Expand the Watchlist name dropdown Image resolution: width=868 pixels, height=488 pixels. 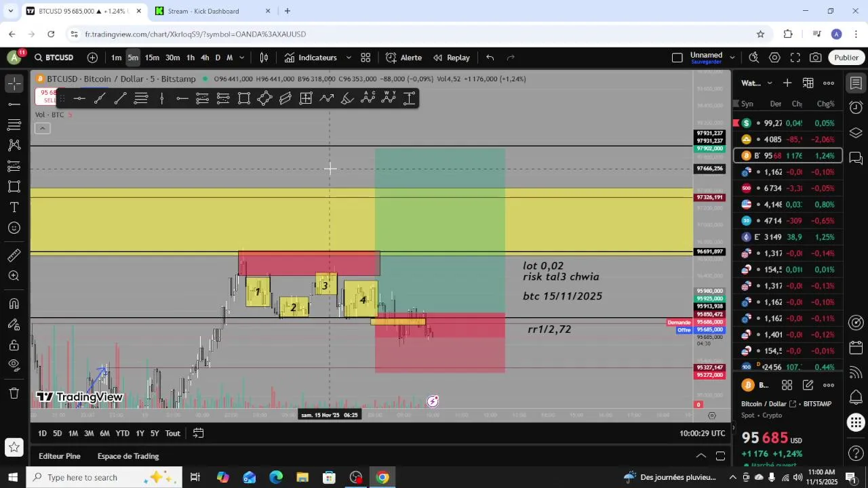(770, 83)
